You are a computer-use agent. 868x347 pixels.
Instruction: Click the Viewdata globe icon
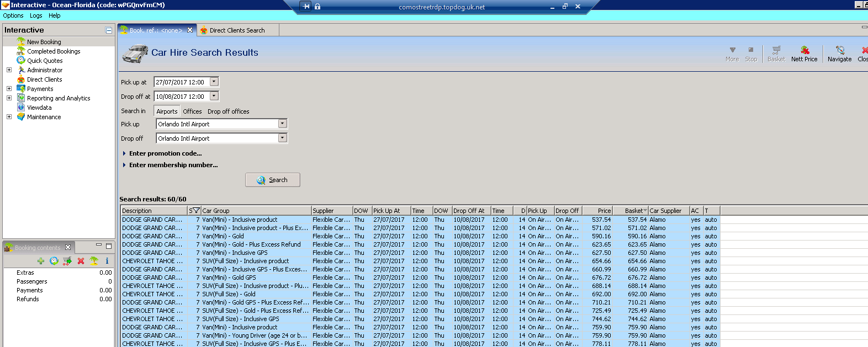21,107
